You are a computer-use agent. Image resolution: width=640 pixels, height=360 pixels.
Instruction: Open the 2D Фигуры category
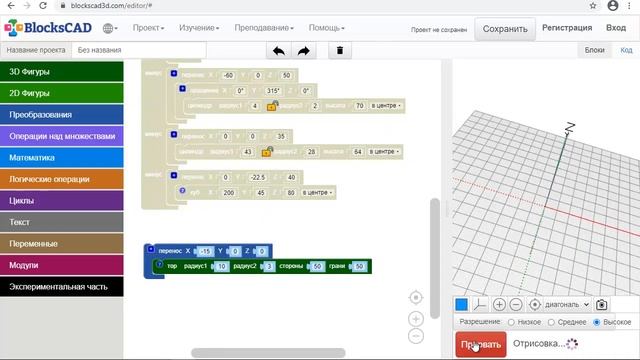[62, 93]
